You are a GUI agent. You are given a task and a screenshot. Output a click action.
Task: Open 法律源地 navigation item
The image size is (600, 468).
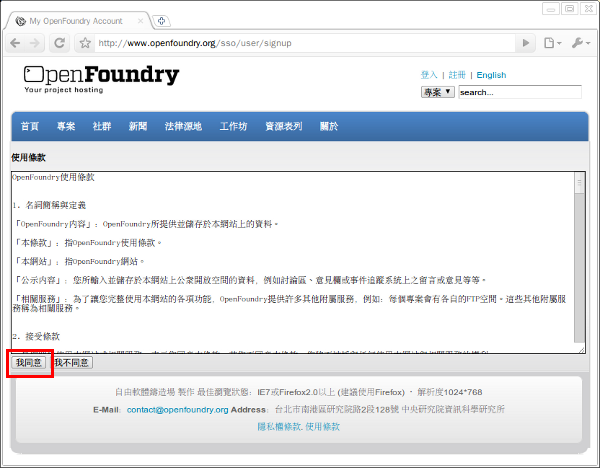(183, 126)
